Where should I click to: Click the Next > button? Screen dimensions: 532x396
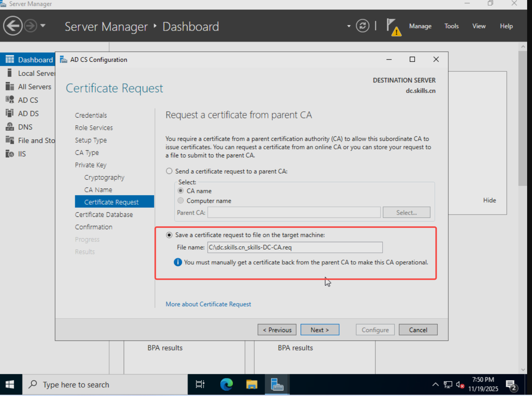point(320,330)
